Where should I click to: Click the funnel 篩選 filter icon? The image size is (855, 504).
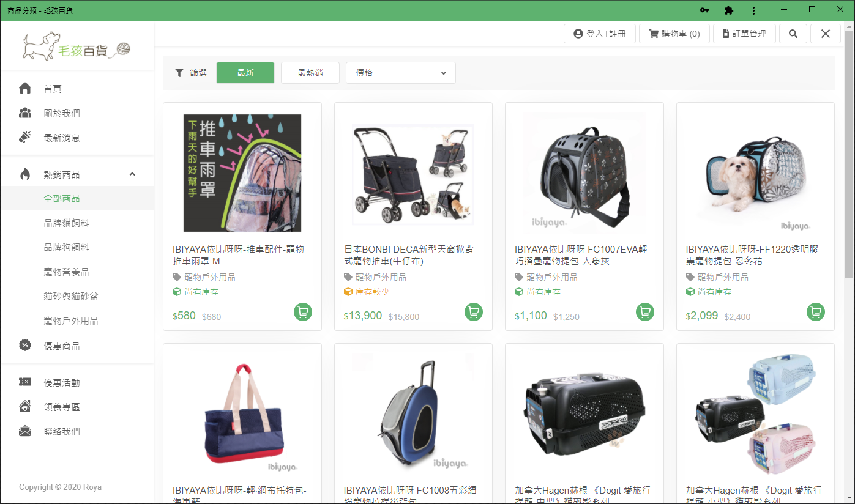tap(179, 73)
